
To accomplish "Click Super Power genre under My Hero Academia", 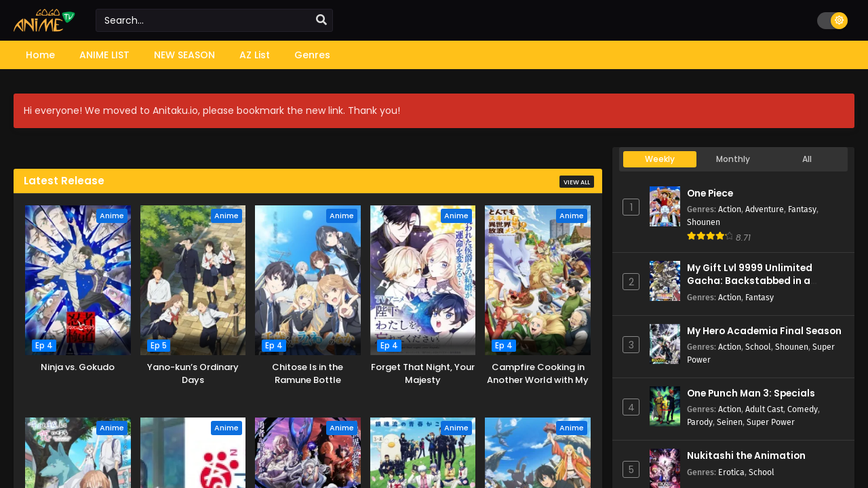I will point(761,353).
